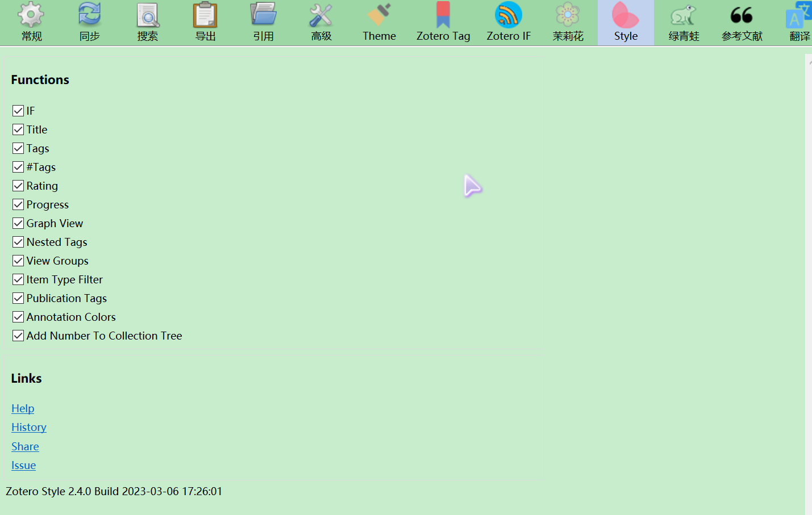Screen dimensions: 812x515
Task: Toggle the Tags checkbox
Action: coord(18,148)
